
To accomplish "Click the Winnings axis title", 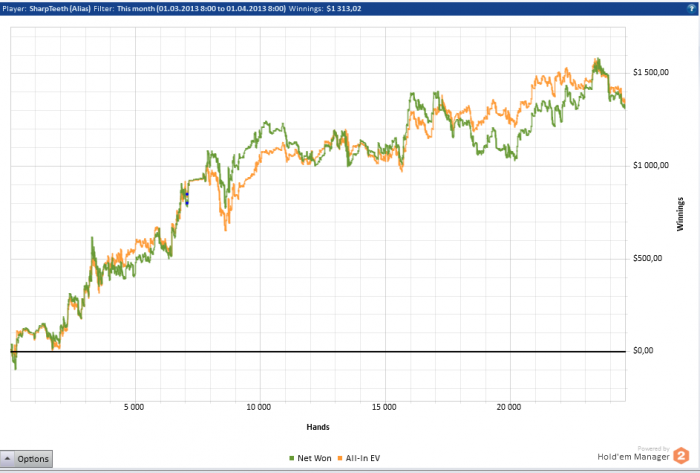I will click(680, 214).
